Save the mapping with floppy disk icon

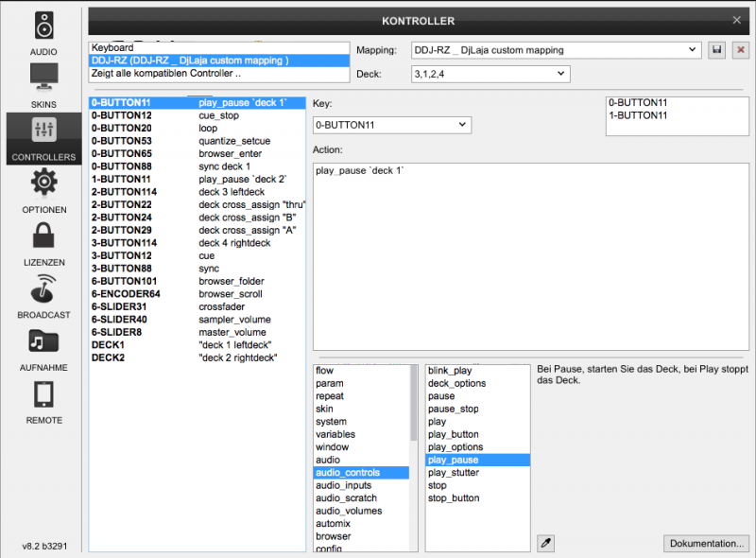tap(717, 50)
